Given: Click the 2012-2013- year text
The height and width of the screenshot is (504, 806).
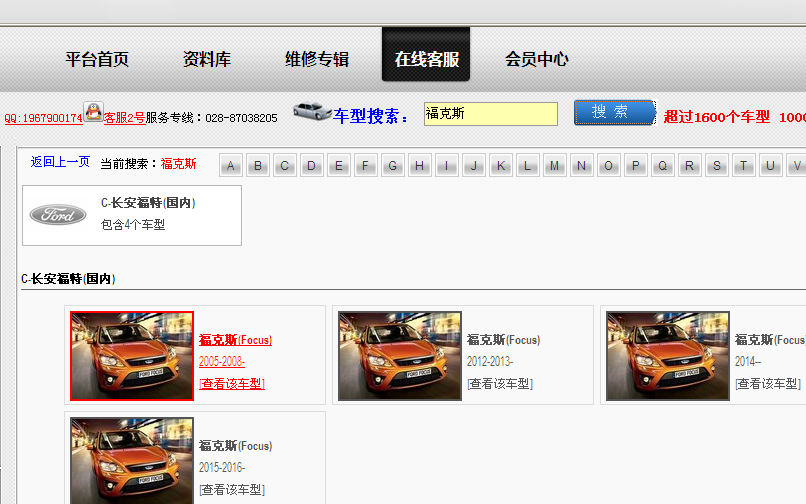Looking at the screenshot, I should click(x=490, y=362).
